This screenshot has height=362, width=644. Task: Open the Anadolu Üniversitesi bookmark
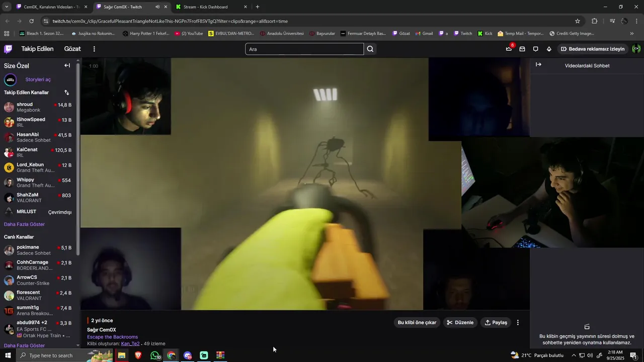(282, 34)
